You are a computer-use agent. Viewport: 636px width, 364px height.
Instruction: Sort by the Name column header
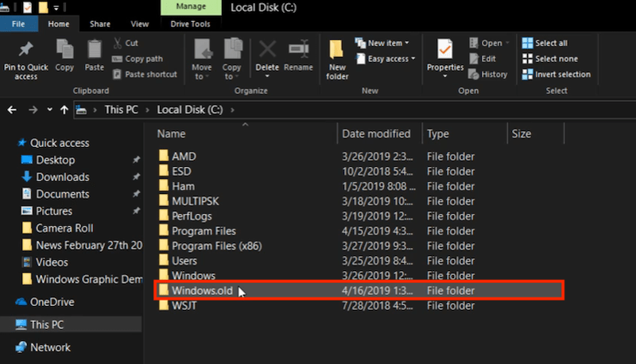171,134
